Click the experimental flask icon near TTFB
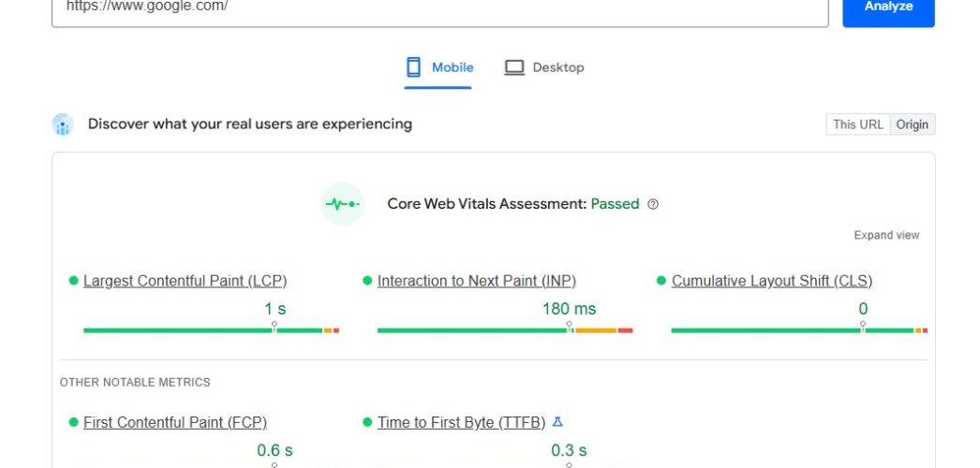This screenshot has width=980, height=468. click(558, 422)
